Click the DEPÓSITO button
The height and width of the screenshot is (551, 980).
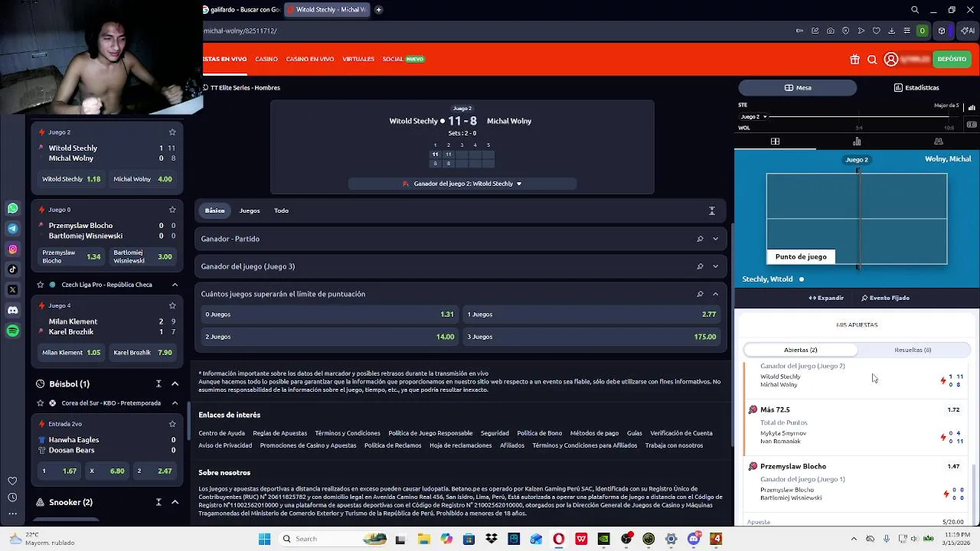pyautogui.click(x=952, y=59)
